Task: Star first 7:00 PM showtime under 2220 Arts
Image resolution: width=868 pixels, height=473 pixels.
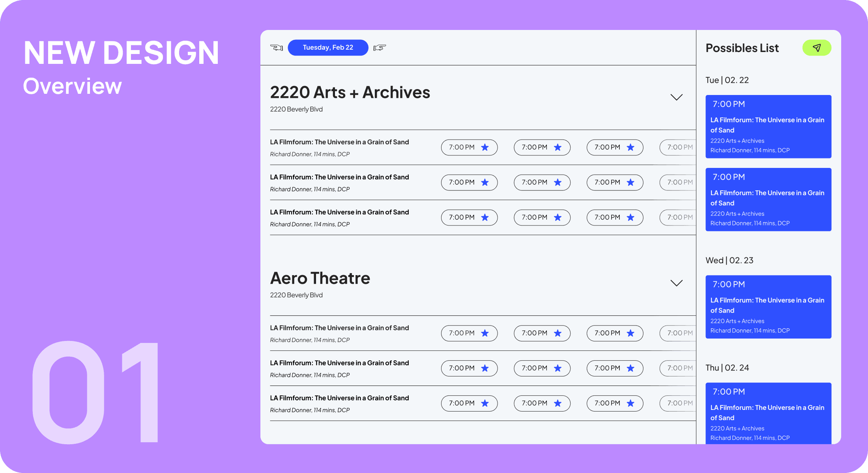Action: [x=485, y=147]
